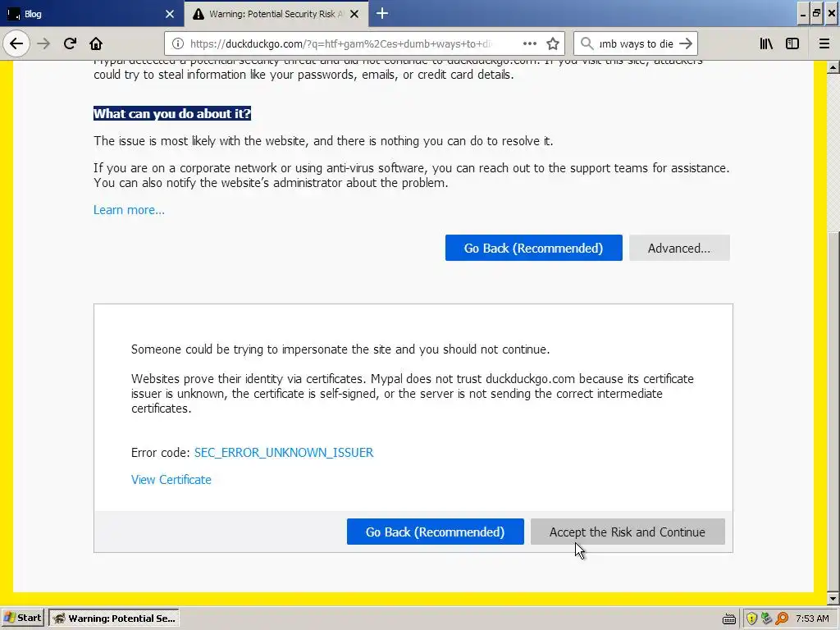Select the Warning: Potential Security Risk tab
Screen dimensions: 840x630
(x=276, y=13)
